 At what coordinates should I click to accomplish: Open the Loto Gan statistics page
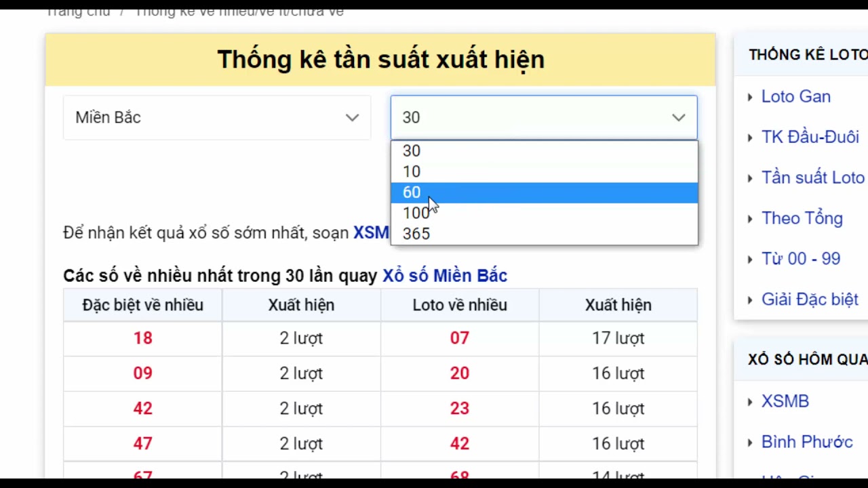pyautogui.click(x=795, y=97)
